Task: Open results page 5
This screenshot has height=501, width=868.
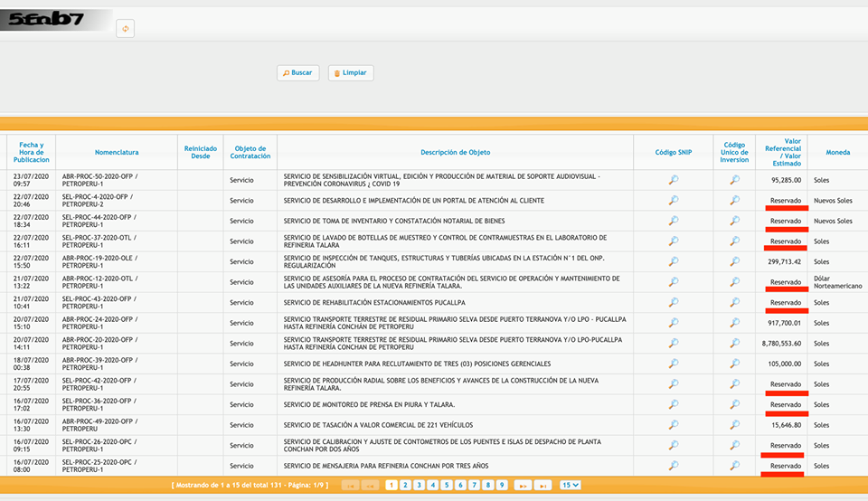Action: coord(447,485)
